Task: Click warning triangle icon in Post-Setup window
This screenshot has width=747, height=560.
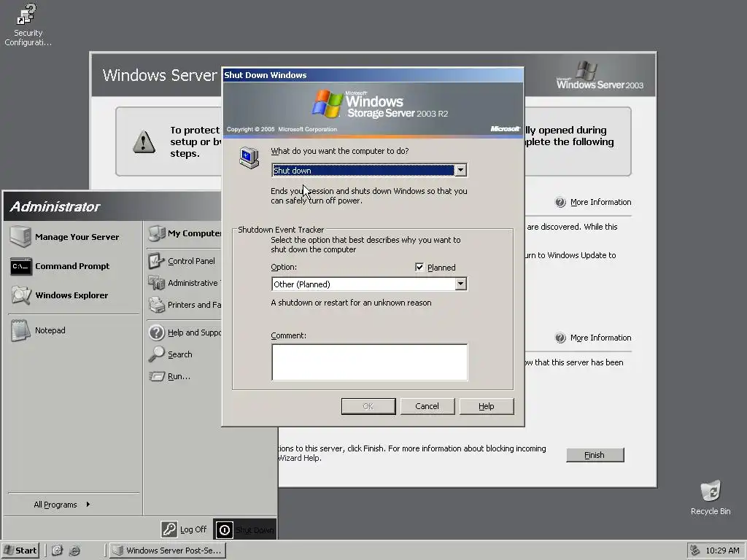Action: tap(144, 141)
